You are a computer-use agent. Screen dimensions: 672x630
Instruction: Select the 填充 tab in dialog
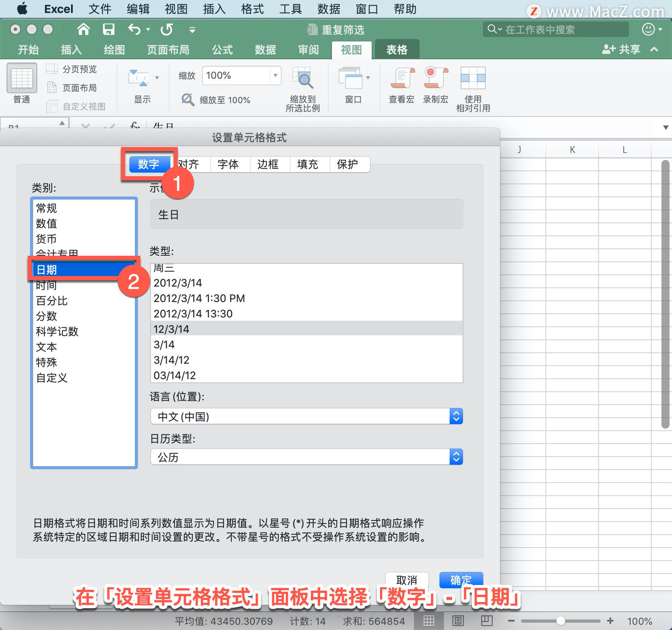click(308, 164)
